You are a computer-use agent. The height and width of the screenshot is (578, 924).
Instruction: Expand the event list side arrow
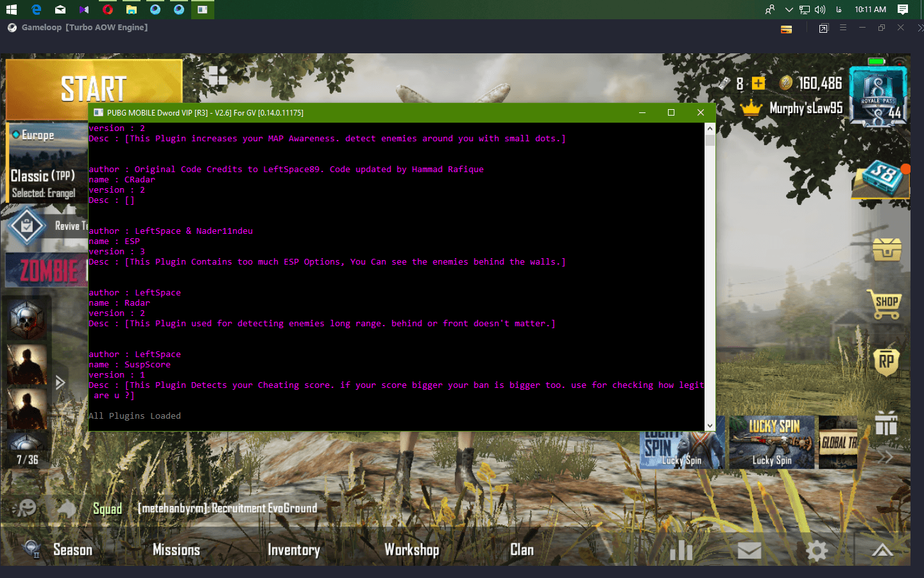coord(60,383)
